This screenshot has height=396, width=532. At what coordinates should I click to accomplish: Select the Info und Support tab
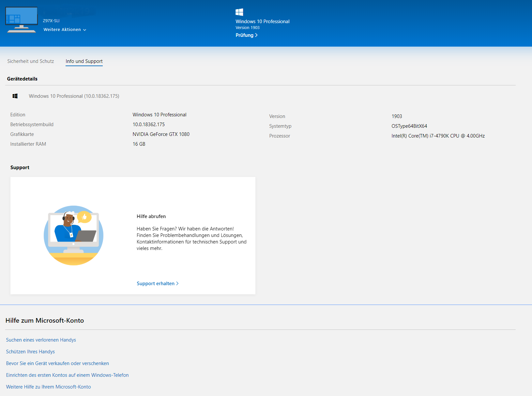pyautogui.click(x=84, y=61)
